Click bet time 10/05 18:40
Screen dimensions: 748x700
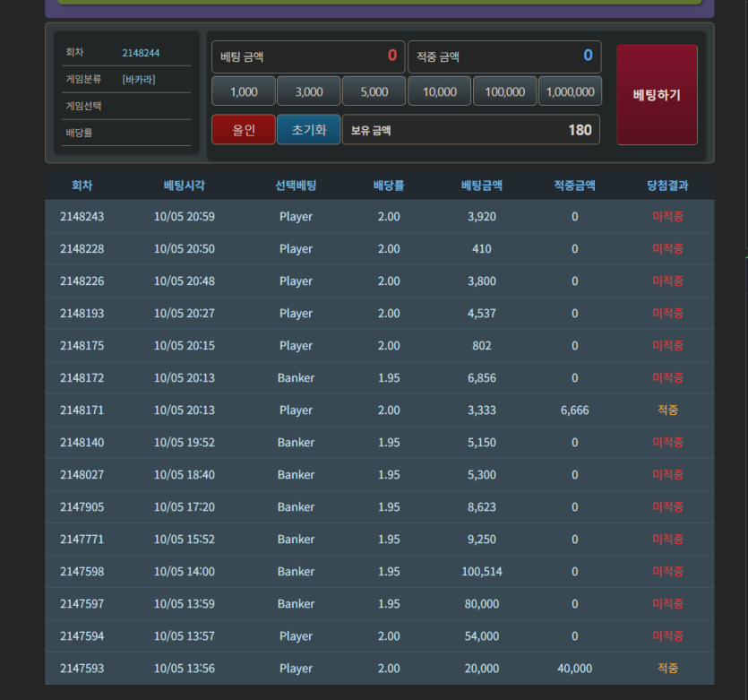tap(185, 475)
